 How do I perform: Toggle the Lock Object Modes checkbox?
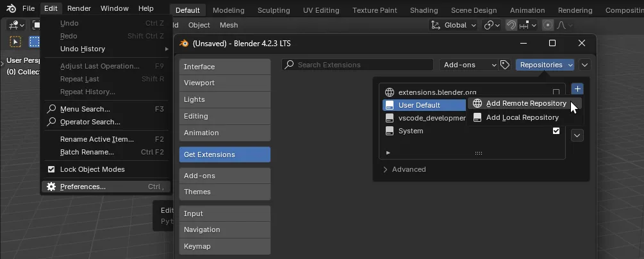51,169
